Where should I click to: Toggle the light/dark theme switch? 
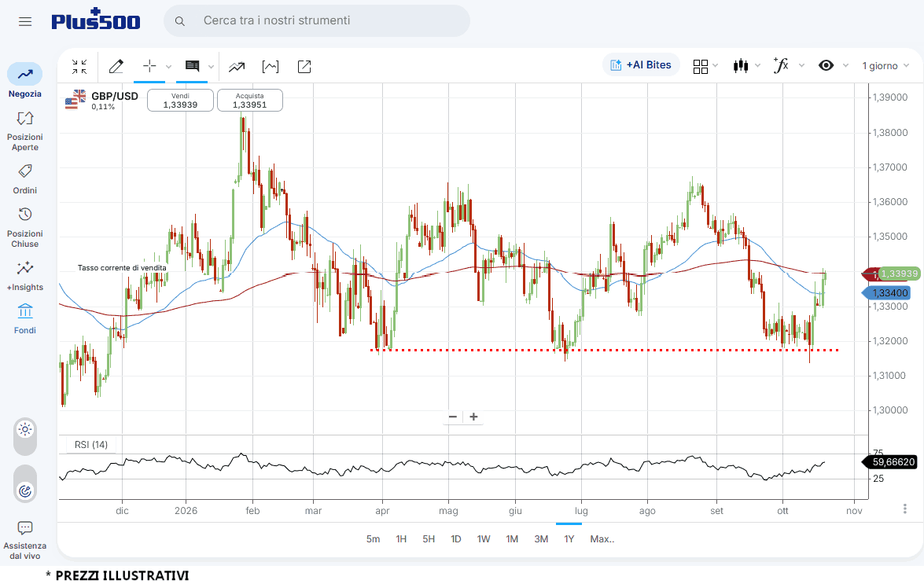[24, 436]
